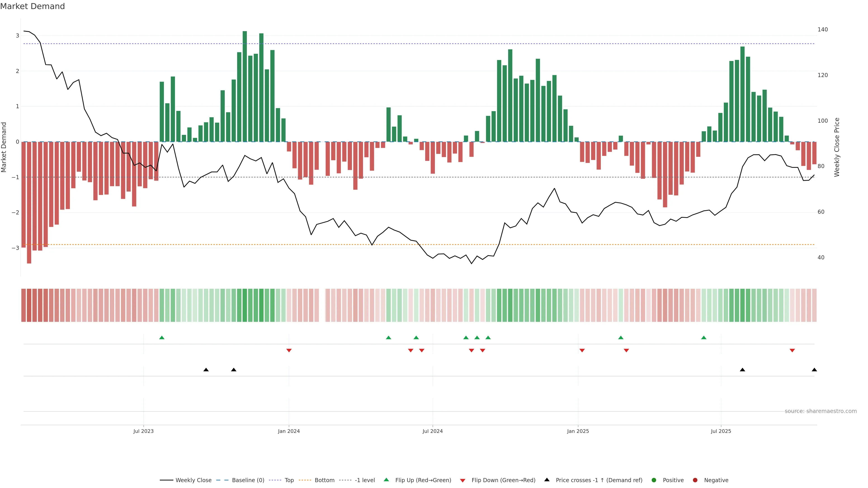The height and width of the screenshot is (488, 868).
Task: Hide the Top dotted line via legend
Action: click(289, 480)
